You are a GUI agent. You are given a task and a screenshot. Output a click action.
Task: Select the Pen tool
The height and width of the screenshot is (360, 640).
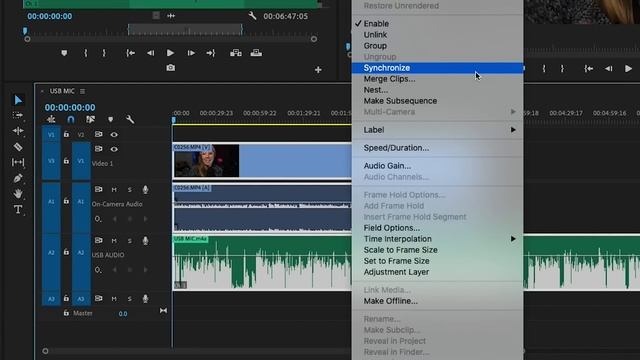(x=18, y=178)
